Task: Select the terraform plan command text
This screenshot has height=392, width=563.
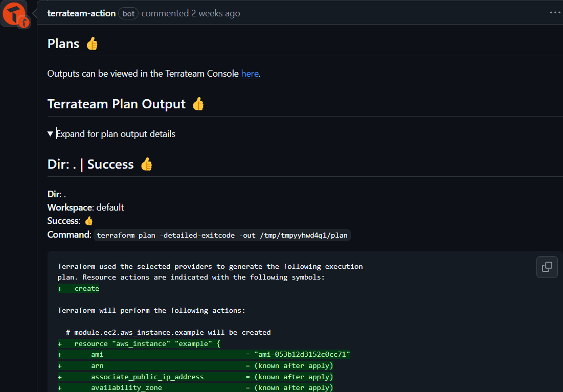Action: (x=222, y=236)
